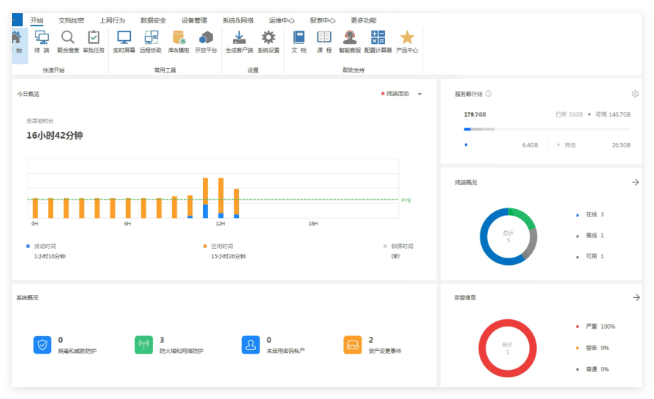Open the 开放平台 cube icon
Screen dimensions: 654x399
click(206, 38)
